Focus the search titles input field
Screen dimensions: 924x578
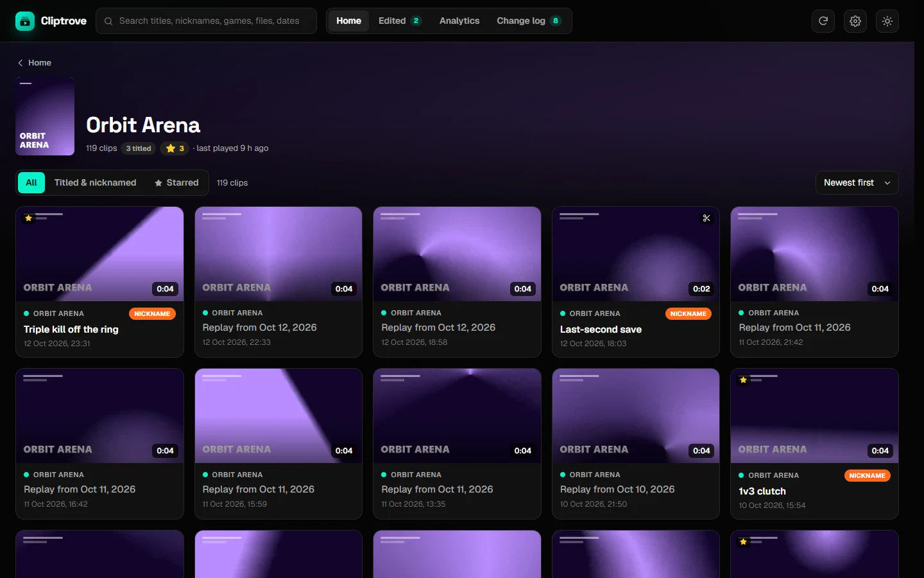[206, 21]
